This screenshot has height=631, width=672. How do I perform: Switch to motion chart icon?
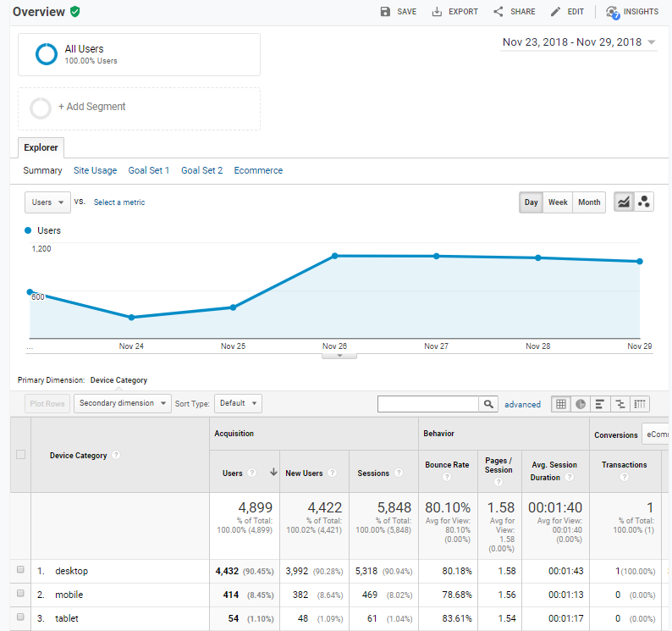643,202
